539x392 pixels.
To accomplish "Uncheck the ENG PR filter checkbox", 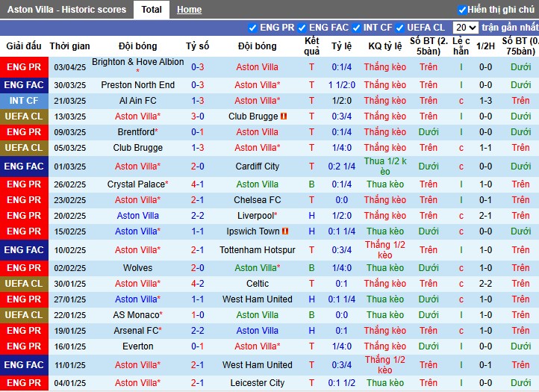I will click(252, 28).
